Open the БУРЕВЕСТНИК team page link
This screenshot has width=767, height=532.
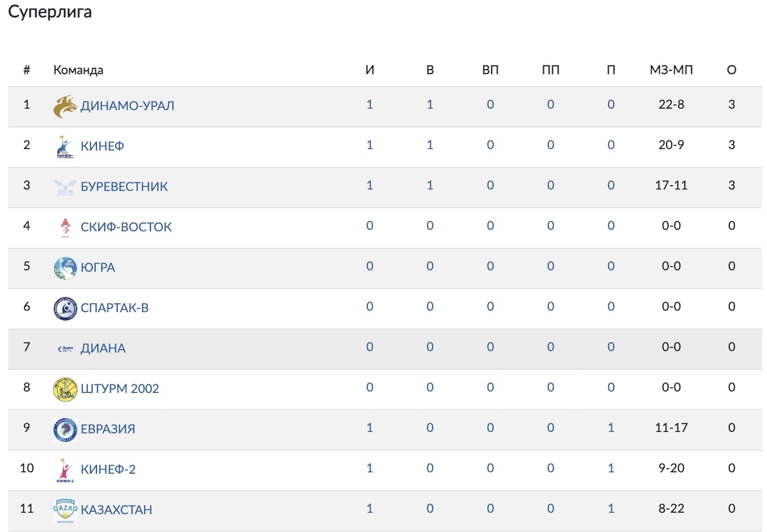coord(124,187)
